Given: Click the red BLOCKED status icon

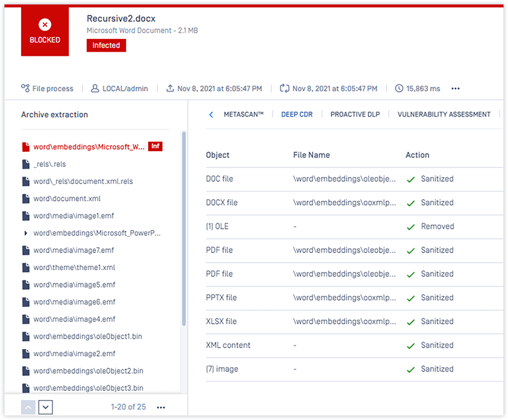Looking at the screenshot, I should 45,25.
